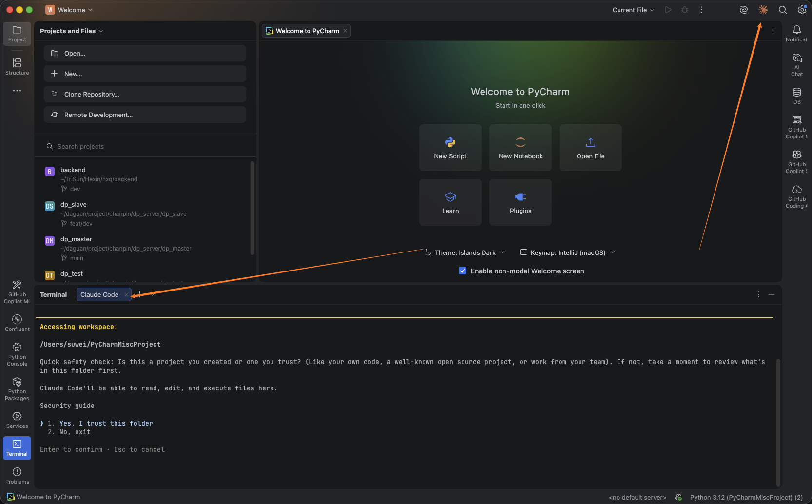Choose 'Yes, I trust this folder' option

pos(106,423)
